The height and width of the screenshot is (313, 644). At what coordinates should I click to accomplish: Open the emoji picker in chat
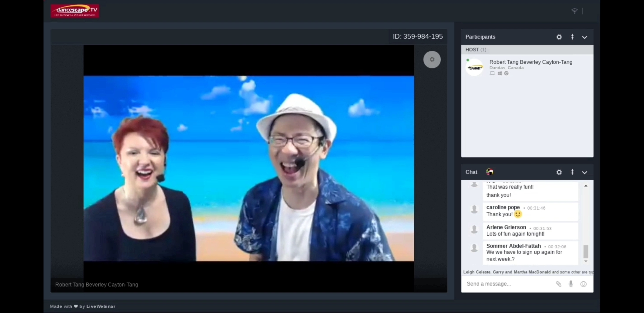tap(583, 284)
